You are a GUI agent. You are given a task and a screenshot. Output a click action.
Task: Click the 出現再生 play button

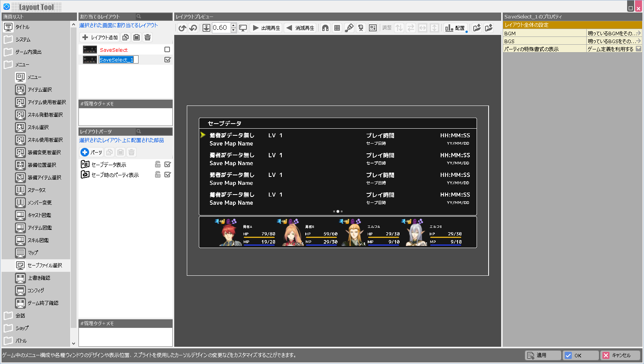point(266,28)
